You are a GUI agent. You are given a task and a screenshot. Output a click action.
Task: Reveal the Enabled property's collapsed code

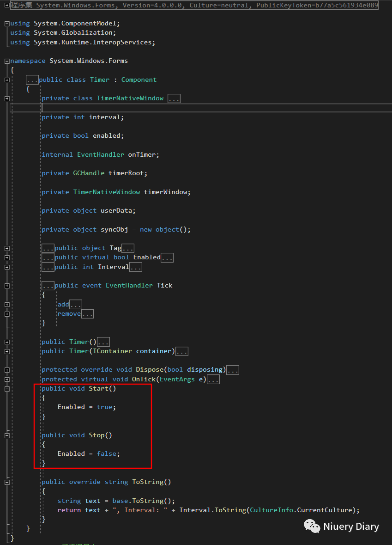pyautogui.click(x=167, y=257)
